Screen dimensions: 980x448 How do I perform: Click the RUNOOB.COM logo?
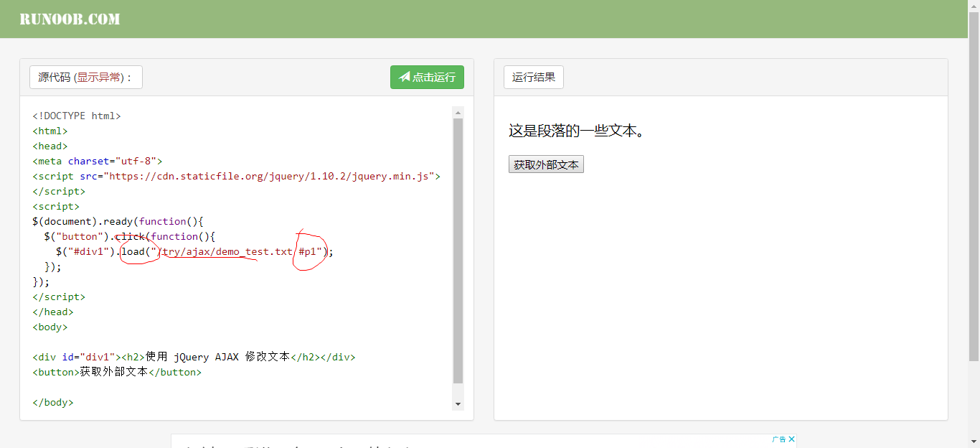(70, 19)
